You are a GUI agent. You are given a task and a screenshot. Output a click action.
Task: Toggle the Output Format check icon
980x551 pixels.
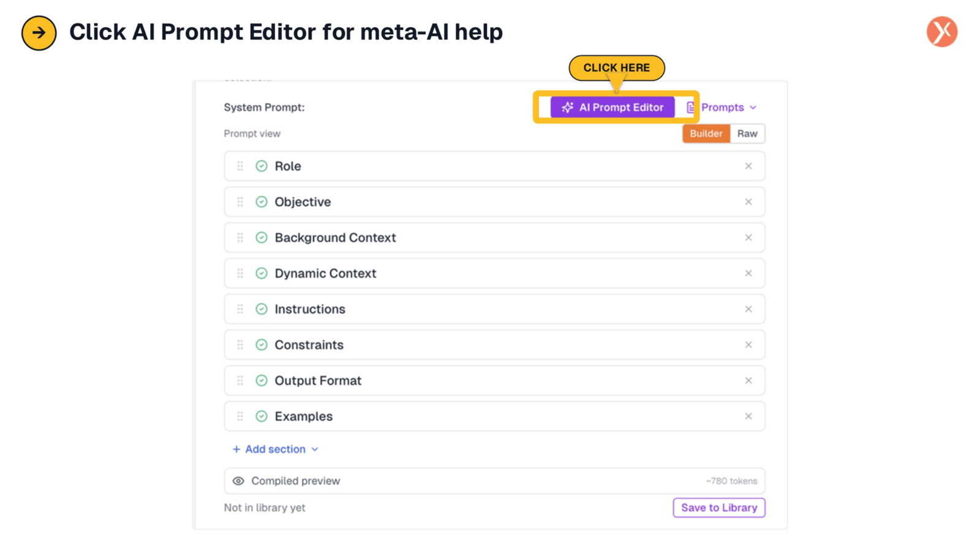click(x=262, y=381)
